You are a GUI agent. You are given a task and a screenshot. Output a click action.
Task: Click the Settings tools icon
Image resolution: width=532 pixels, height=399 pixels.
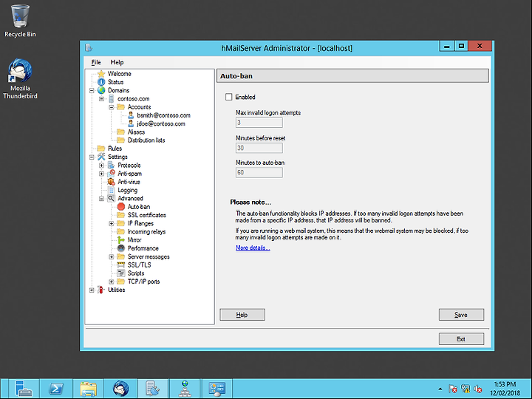pyautogui.click(x=101, y=157)
